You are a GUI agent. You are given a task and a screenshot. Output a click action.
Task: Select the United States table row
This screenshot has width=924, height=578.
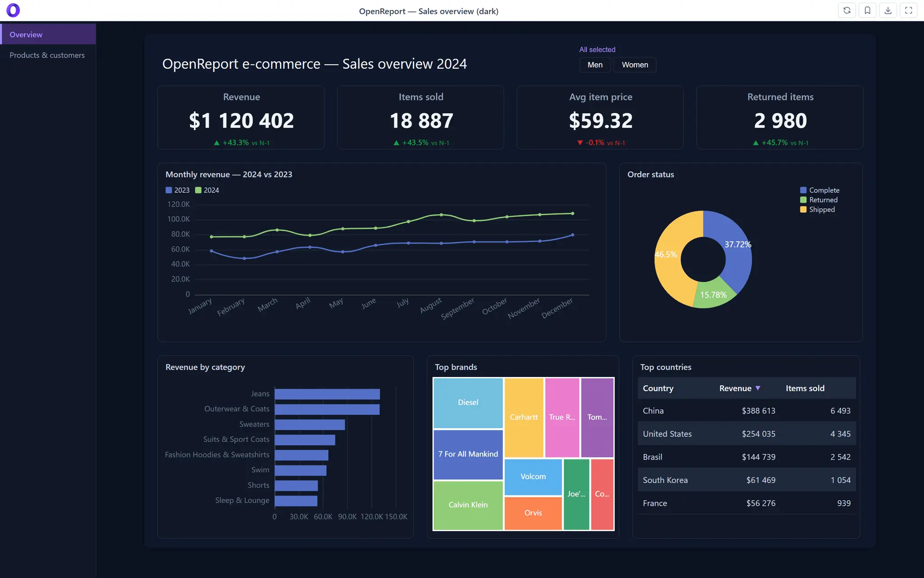(747, 433)
